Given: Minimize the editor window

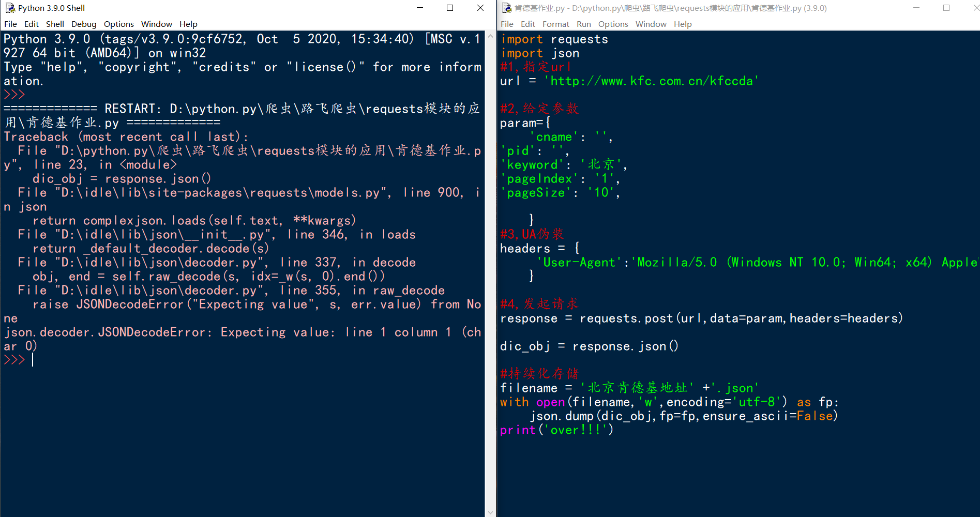Looking at the screenshot, I should pyautogui.click(x=916, y=8).
